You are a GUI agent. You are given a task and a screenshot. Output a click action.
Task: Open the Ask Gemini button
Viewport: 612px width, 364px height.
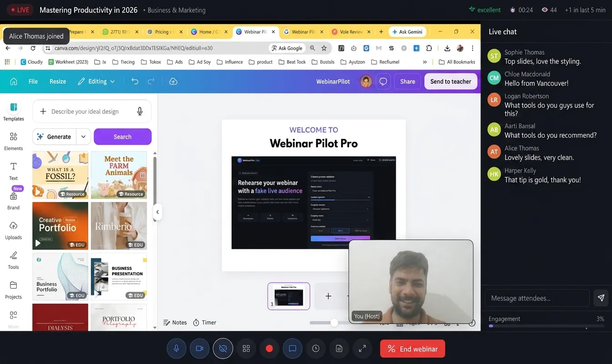[408, 32]
